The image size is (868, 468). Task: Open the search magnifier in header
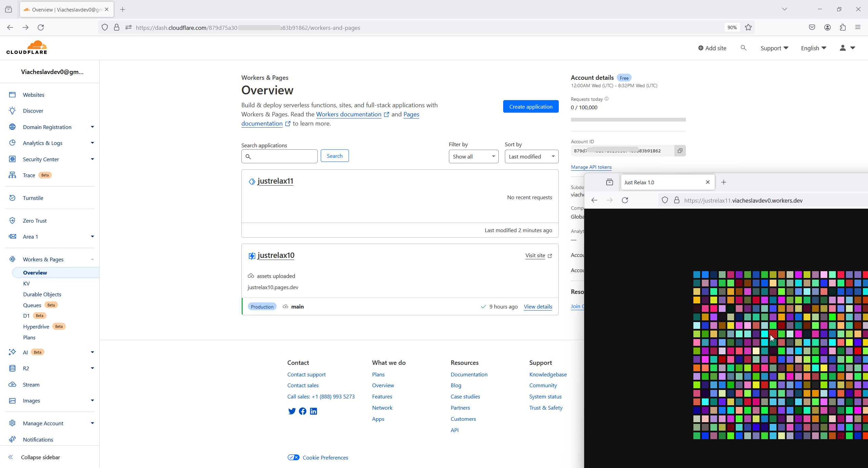pyautogui.click(x=744, y=48)
